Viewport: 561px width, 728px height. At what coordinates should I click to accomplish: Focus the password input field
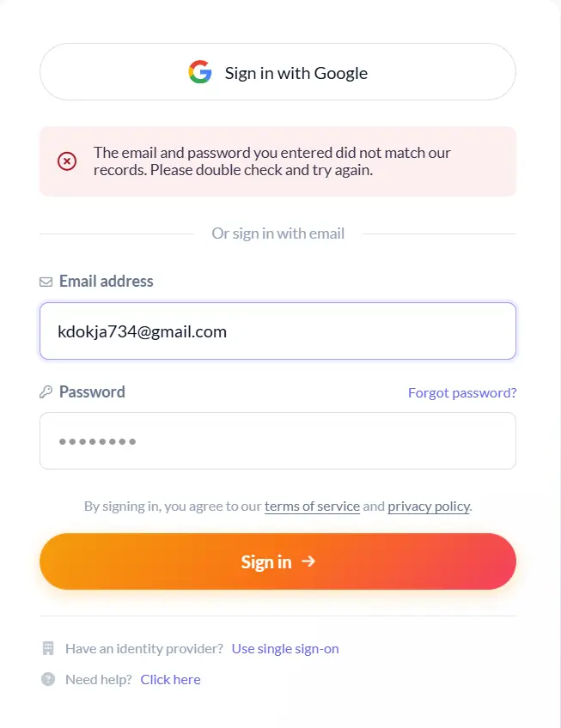tap(278, 441)
